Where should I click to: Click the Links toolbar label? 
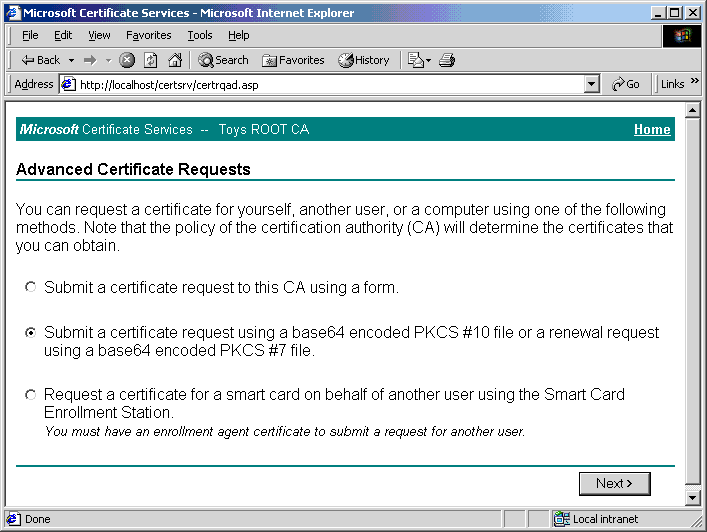[672, 84]
